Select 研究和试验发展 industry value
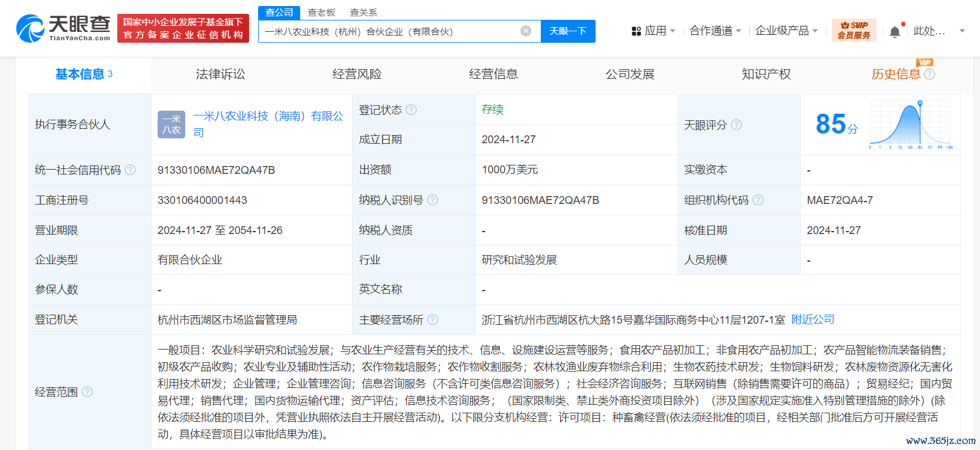The width and height of the screenshot is (980, 450). (x=519, y=260)
